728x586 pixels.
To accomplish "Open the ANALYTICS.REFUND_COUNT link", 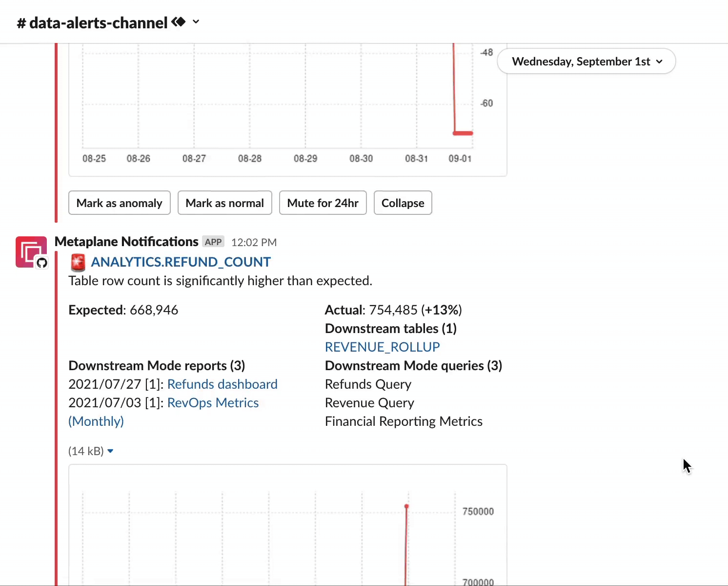I will pos(181,262).
